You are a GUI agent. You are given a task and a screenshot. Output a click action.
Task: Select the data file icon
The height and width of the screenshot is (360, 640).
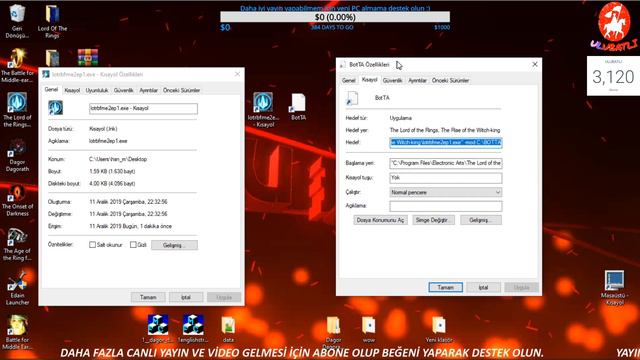tap(228, 329)
